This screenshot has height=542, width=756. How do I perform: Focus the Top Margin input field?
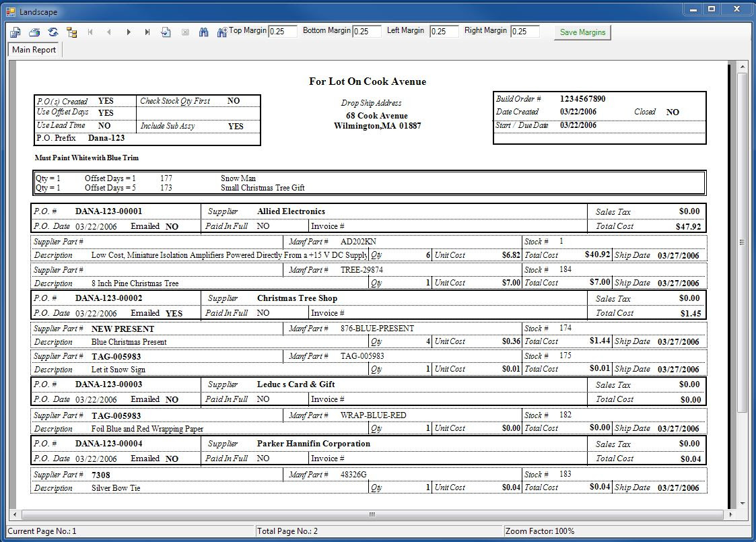tap(283, 32)
